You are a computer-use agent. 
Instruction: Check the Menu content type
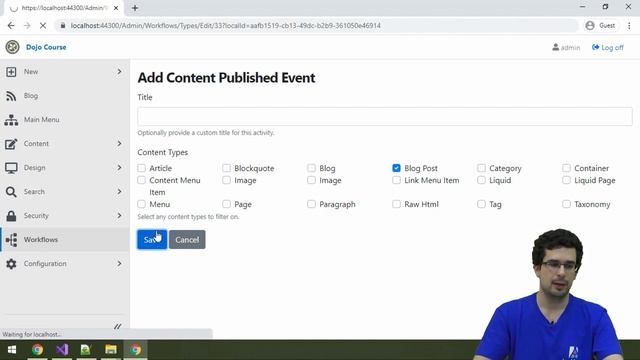pos(142,204)
